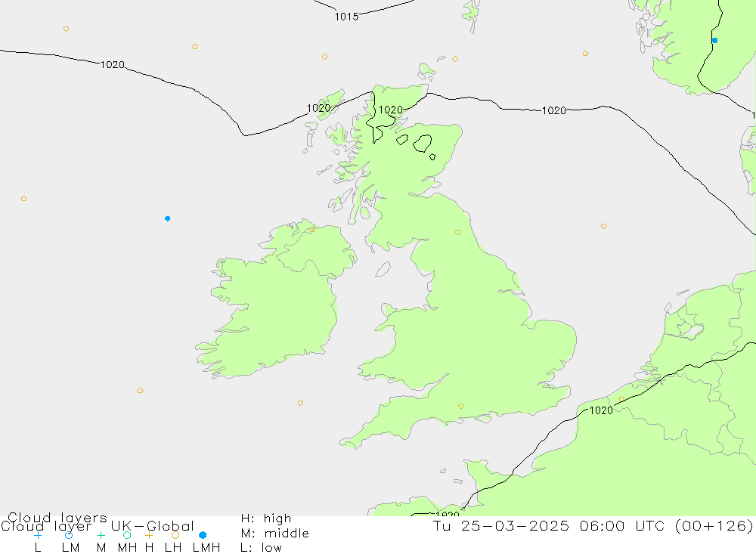Viewport: 756px width, 554px height.
Task: Click the 'L: low' legend text
Action: click(x=261, y=548)
